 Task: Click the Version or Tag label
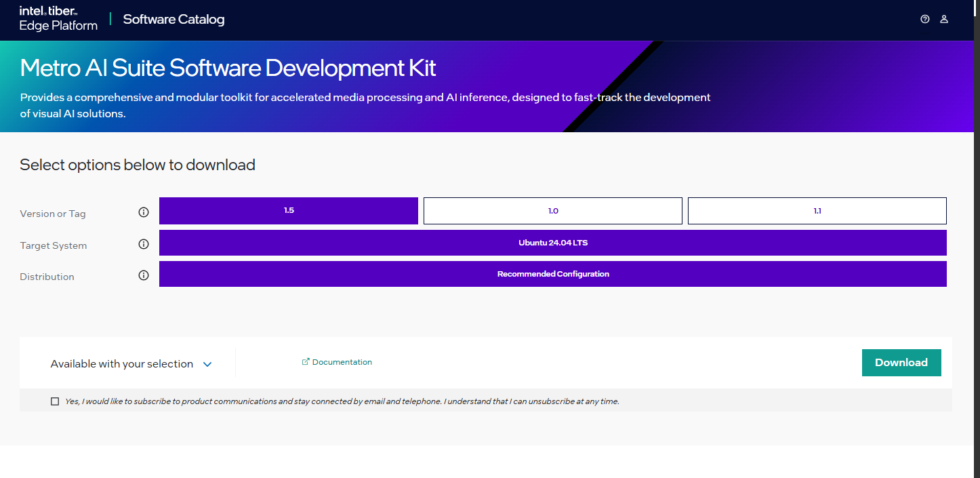pos(53,214)
